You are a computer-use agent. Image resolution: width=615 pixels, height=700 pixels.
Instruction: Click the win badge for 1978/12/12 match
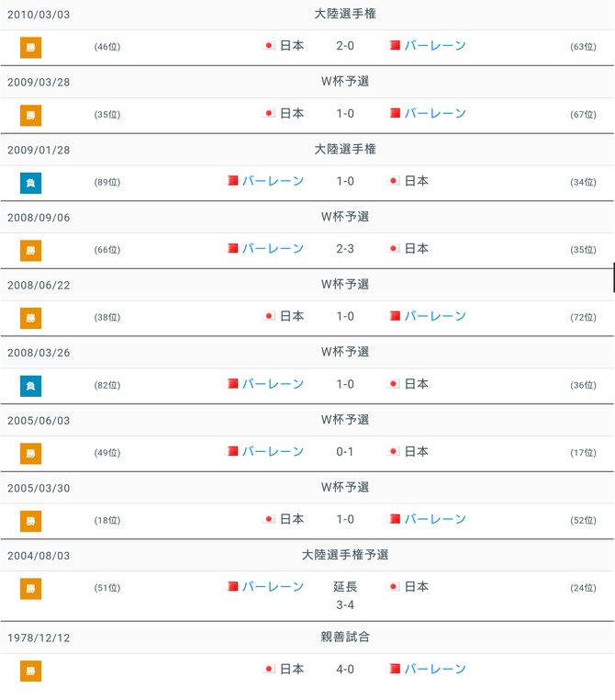point(31,671)
